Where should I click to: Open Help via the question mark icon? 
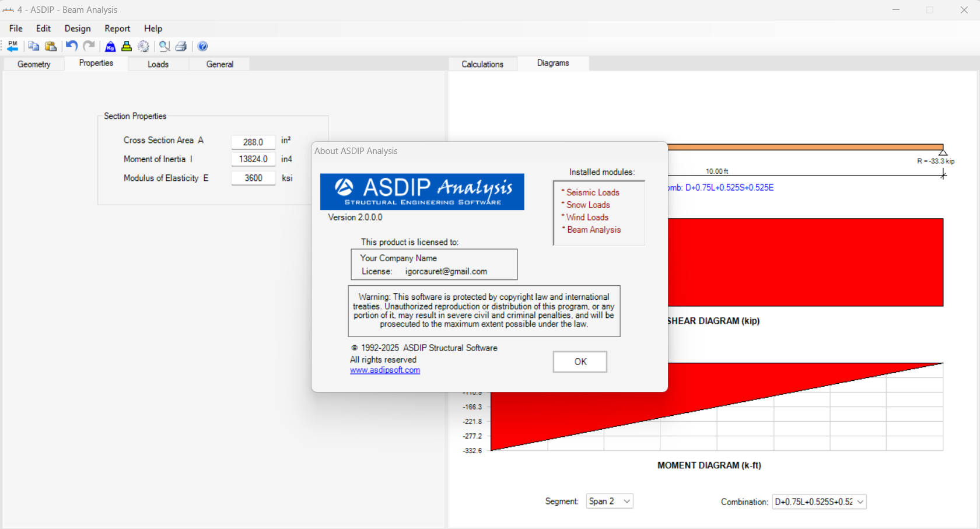click(x=202, y=46)
